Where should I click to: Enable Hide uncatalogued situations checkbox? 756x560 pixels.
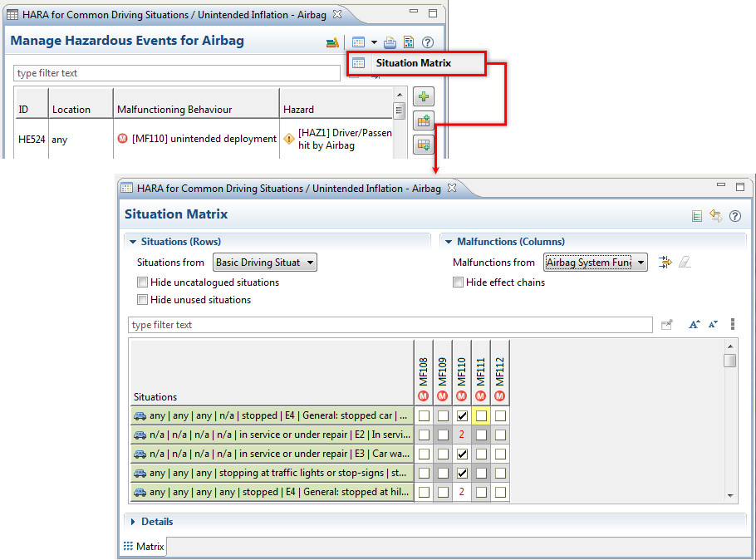click(x=143, y=282)
